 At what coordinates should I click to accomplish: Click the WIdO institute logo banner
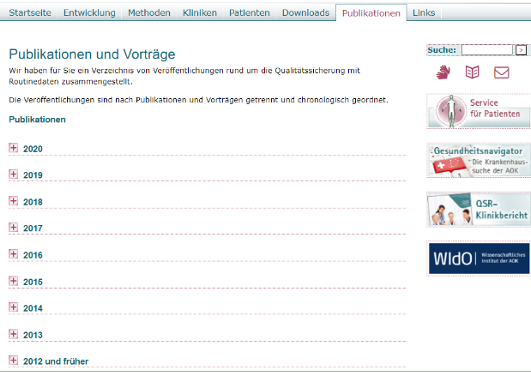coord(479,259)
